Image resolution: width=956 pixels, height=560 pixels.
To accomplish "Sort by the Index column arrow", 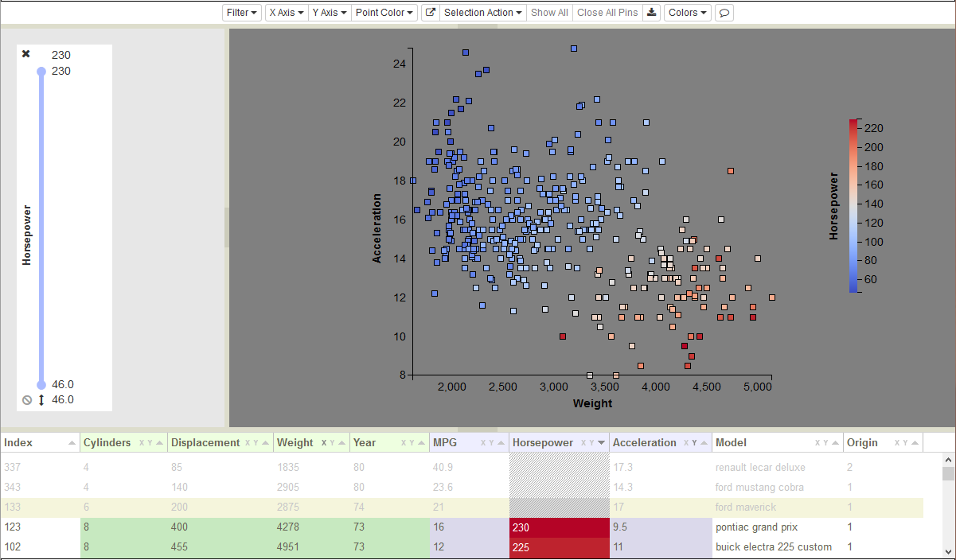I will pos(72,443).
